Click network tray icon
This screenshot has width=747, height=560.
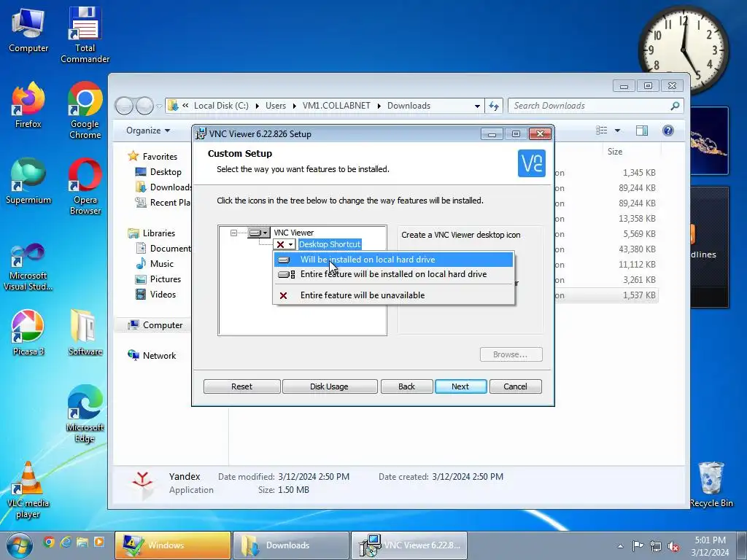(656, 546)
